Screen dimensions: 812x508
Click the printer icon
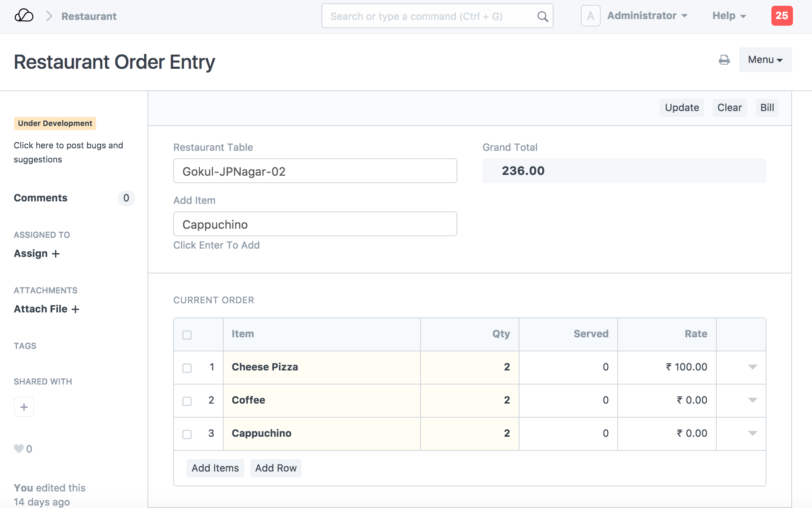click(x=724, y=60)
